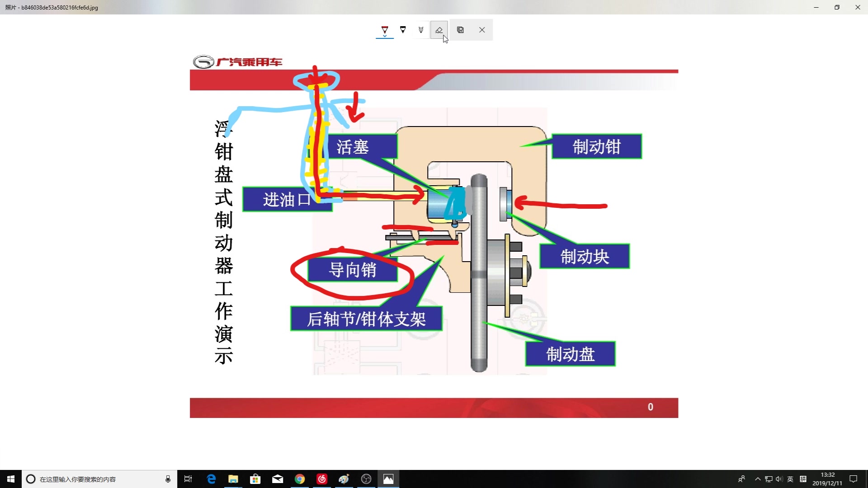Select the red ballpoint pen tool
Viewport: 868px width, 488px height.
(384, 29)
